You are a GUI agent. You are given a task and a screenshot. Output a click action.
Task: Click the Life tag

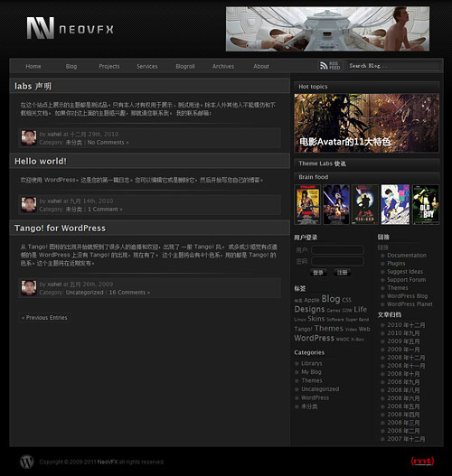[361, 309]
